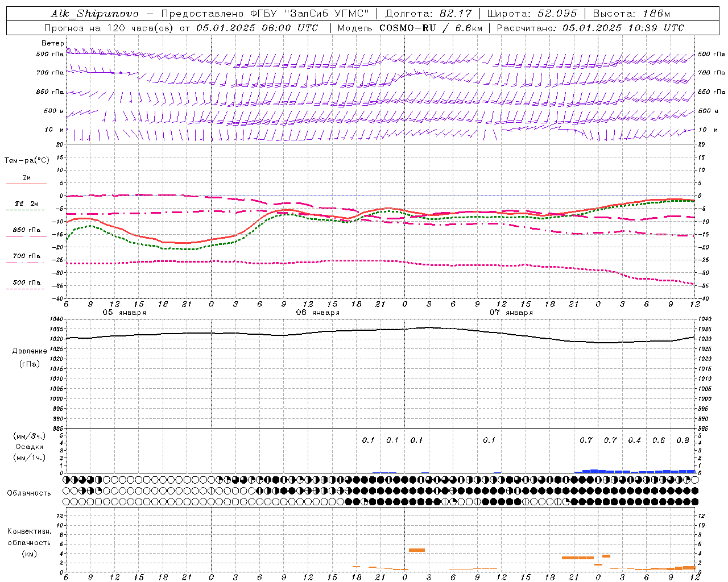Click the Высота: 186м value
This screenshot has height=582, width=728.
[x=631, y=14]
